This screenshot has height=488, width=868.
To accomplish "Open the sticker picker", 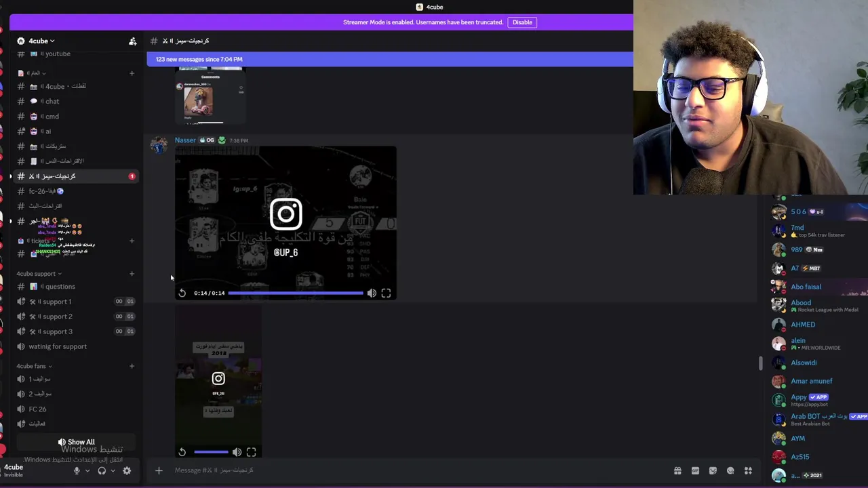I will coord(713,470).
